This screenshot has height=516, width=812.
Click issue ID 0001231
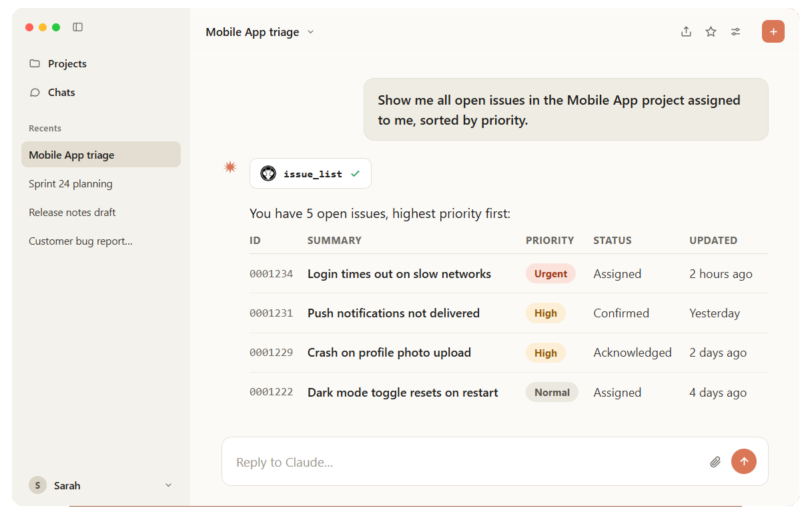pyautogui.click(x=271, y=313)
